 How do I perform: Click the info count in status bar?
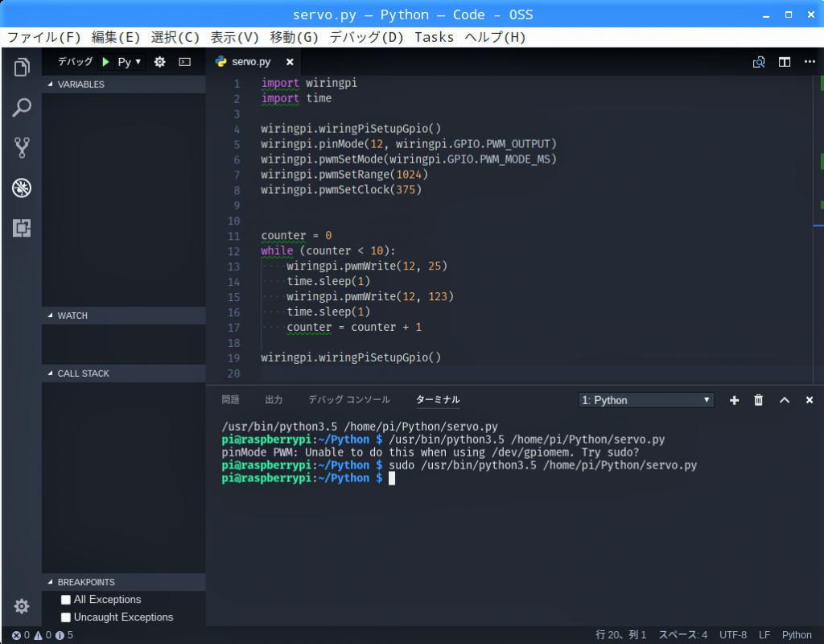64,635
